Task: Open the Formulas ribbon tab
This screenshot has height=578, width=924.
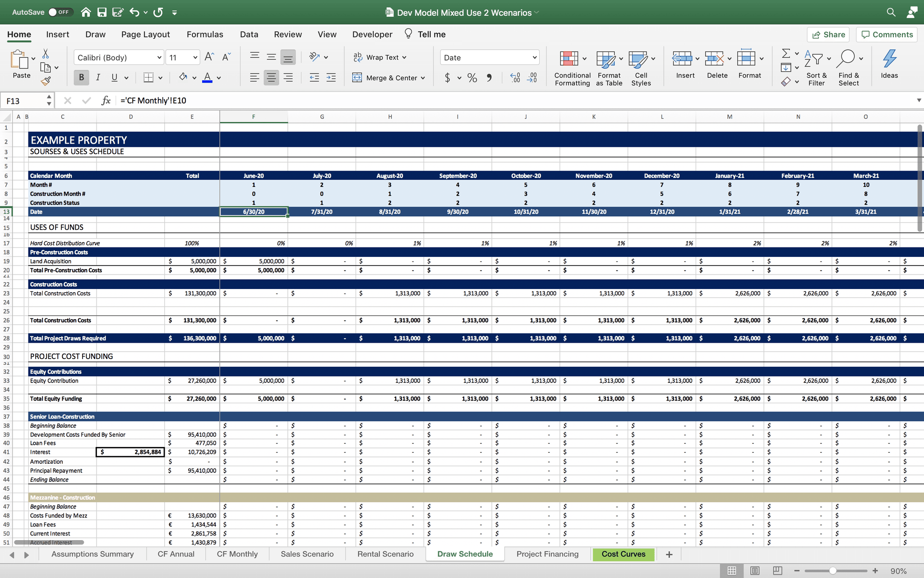Action: pos(205,34)
